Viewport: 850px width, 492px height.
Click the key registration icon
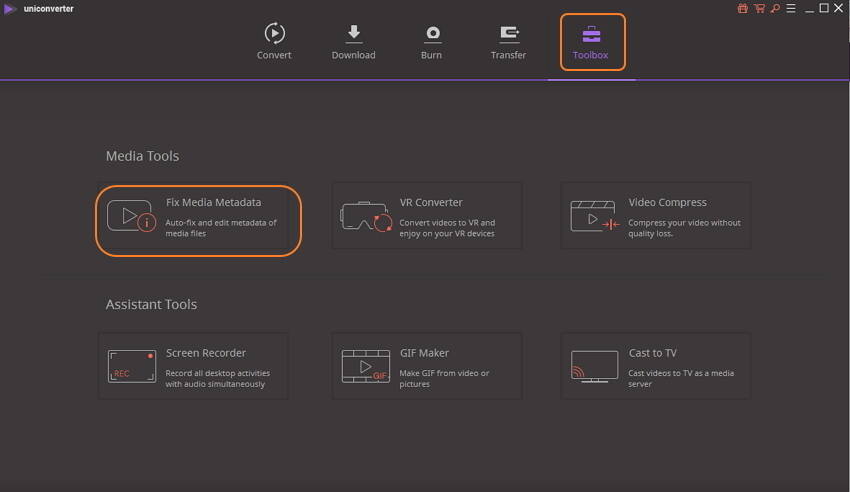point(776,8)
